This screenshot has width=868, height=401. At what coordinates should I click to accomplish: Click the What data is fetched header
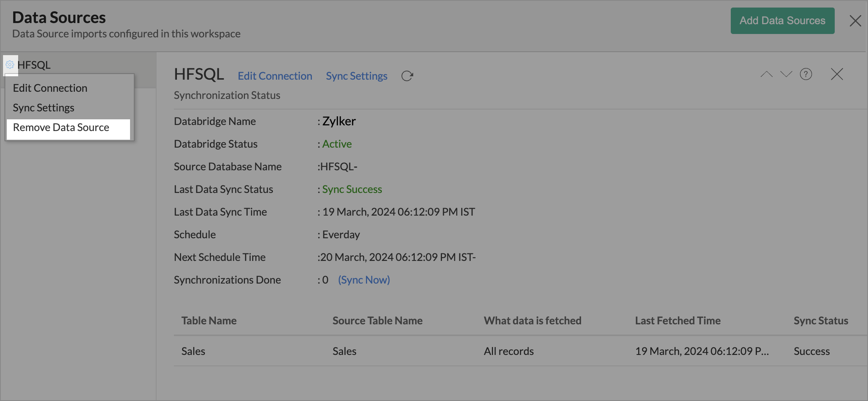click(533, 321)
